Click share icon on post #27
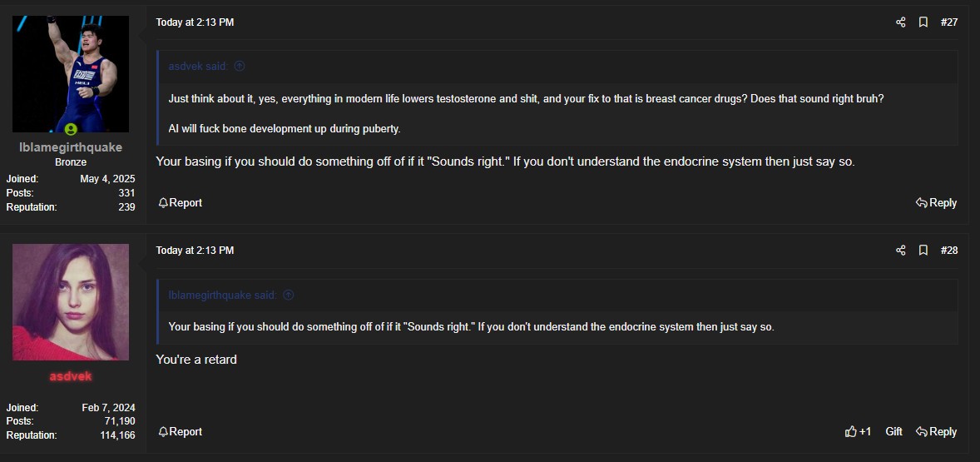 click(900, 22)
